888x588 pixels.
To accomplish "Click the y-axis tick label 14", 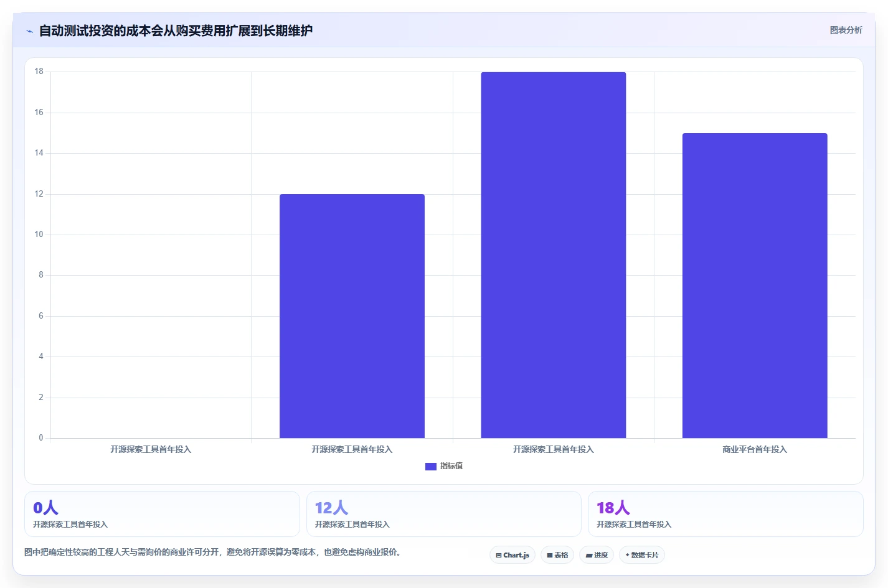I will [39, 153].
